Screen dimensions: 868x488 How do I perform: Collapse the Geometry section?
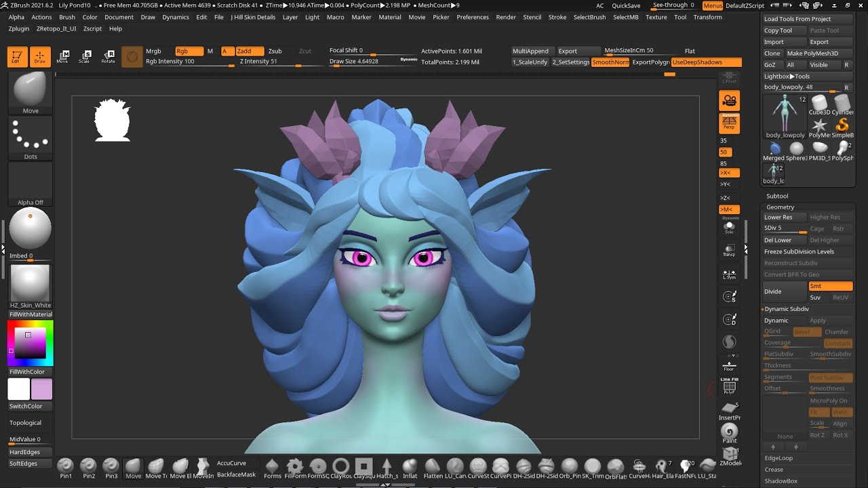(780, 207)
